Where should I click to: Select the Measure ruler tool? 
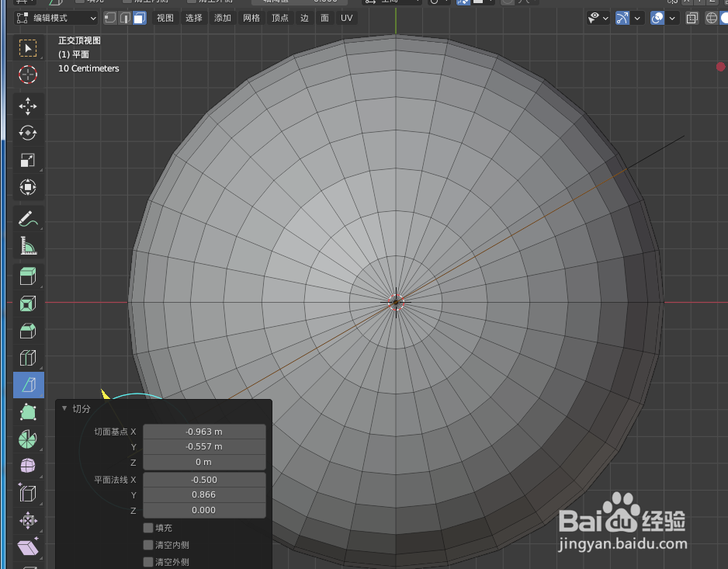[28, 245]
